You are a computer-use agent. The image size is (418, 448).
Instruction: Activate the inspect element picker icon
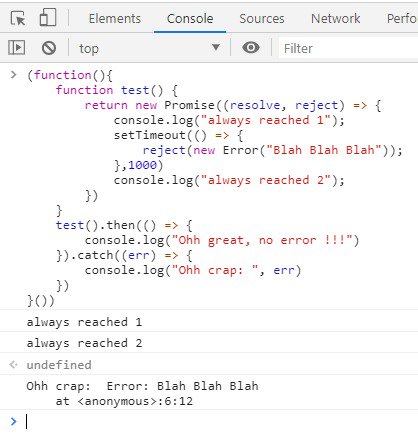tap(18, 18)
